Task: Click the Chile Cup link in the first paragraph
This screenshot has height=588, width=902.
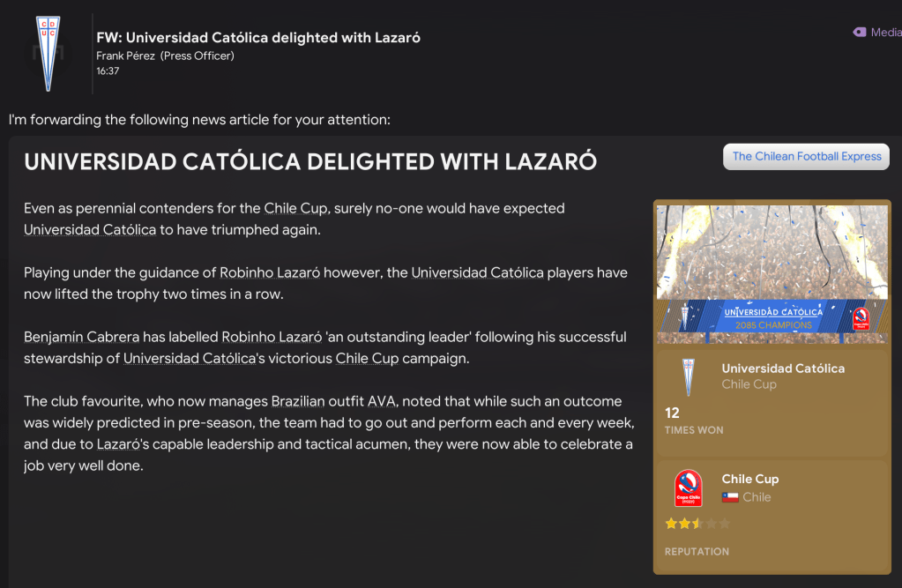Action: [x=296, y=208]
